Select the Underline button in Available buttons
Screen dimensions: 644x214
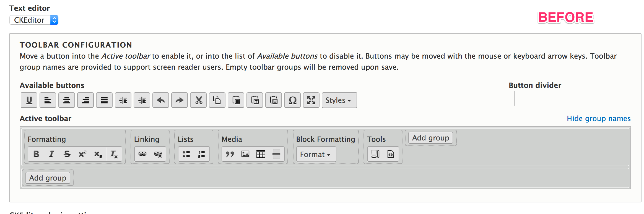[29, 100]
